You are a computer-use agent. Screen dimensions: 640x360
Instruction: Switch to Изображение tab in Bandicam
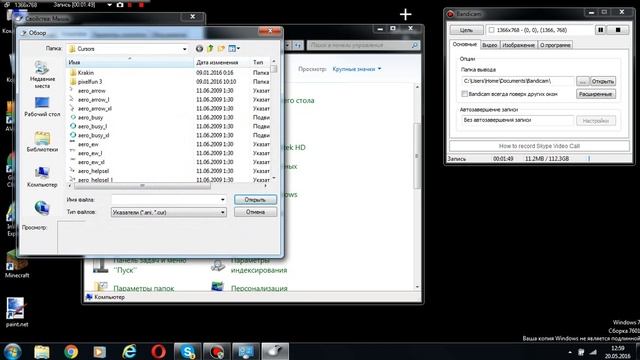(518, 45)
